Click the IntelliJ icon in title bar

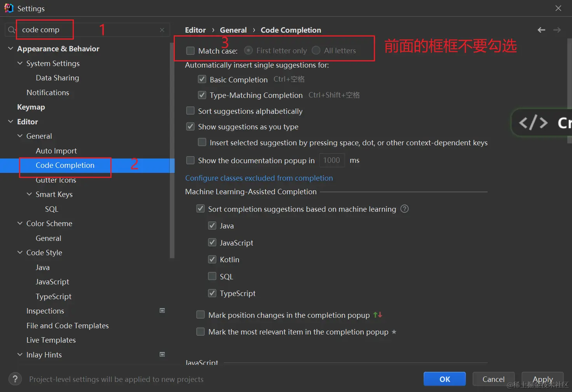click(9, 8)
